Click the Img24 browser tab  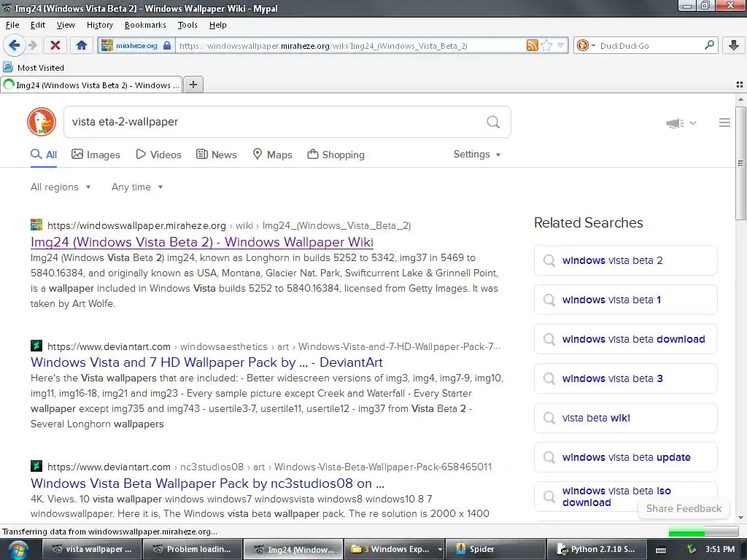pos(91,85)
